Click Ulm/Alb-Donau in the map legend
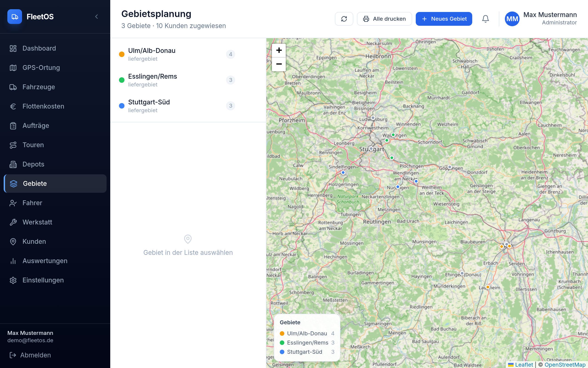Screen dimensions: 588x368 click(307, 333)
